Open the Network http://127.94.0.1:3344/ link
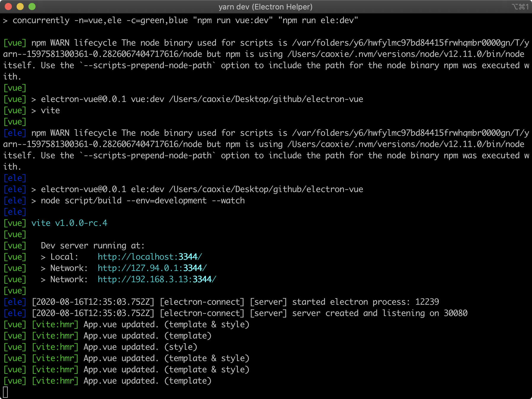 (x=152, y=268)
